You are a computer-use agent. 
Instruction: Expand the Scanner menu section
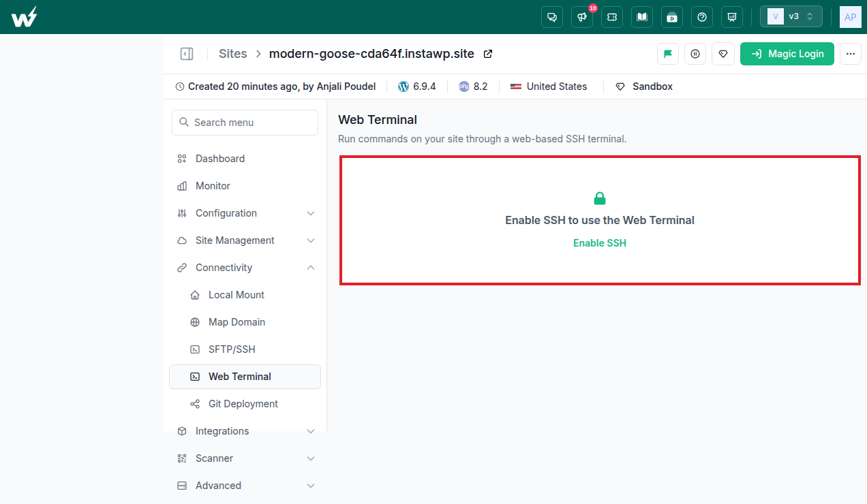pyautogui.click(x=245, y=458)
